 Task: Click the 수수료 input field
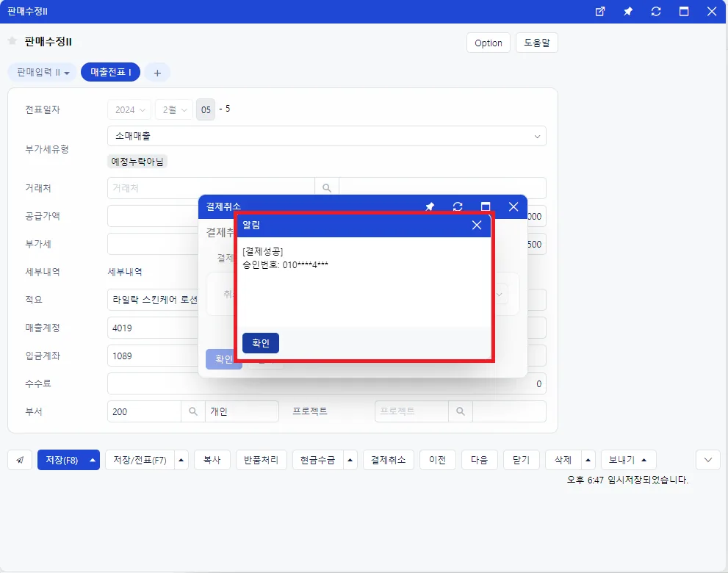327,383
